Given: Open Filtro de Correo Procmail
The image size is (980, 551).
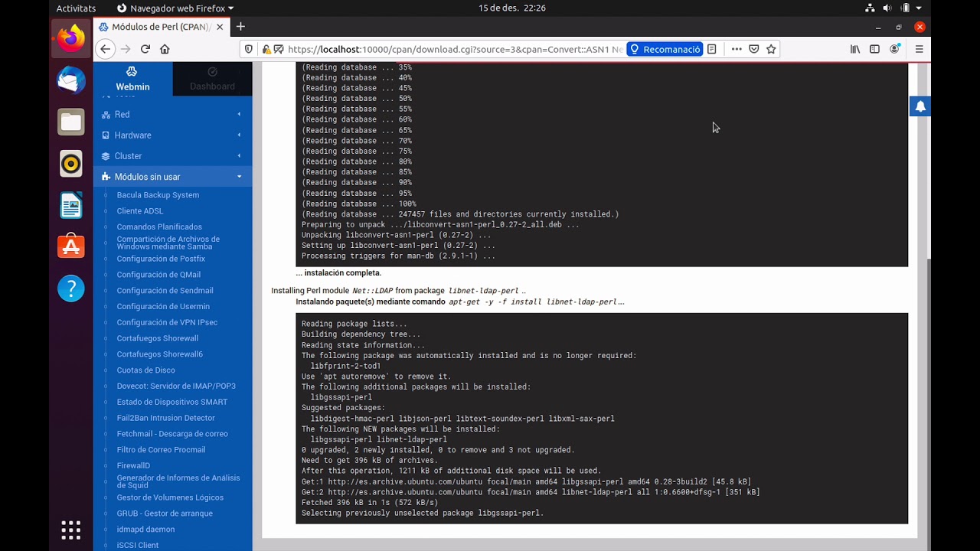Looking at the screenshot, I should [161, 450].
